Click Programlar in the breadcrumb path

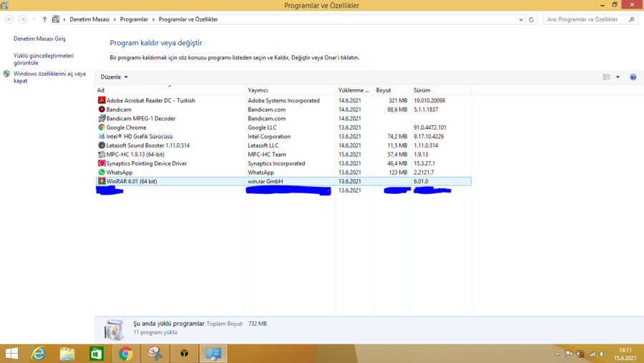pyautogui.click(x=134, y=19)
